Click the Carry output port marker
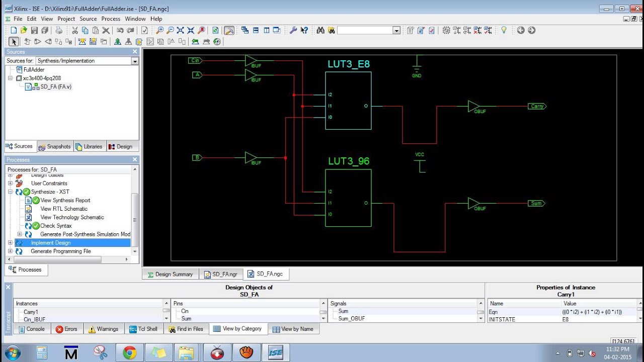 click(x=537, y=106)
